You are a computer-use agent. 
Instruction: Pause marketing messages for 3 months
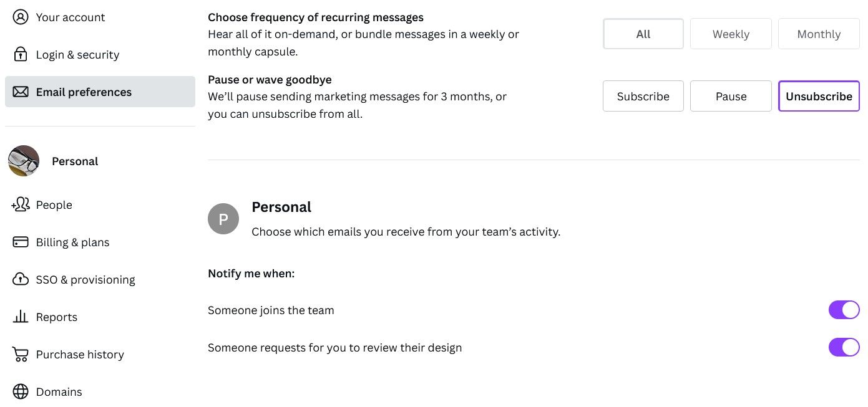[731, 97]
